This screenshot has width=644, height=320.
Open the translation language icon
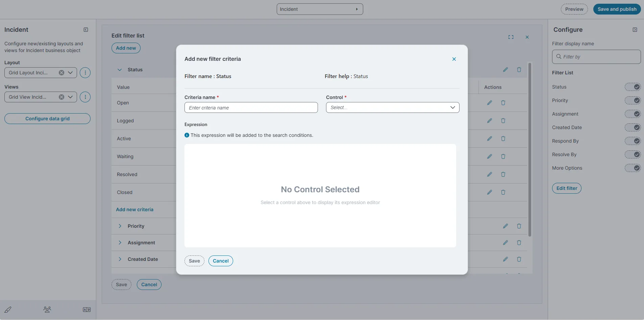tap(87, 310)
